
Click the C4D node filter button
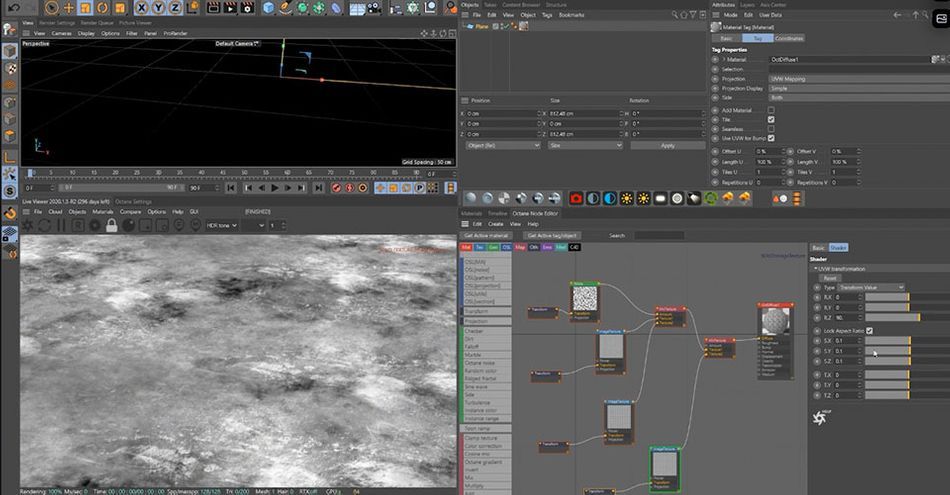[574, 247]
